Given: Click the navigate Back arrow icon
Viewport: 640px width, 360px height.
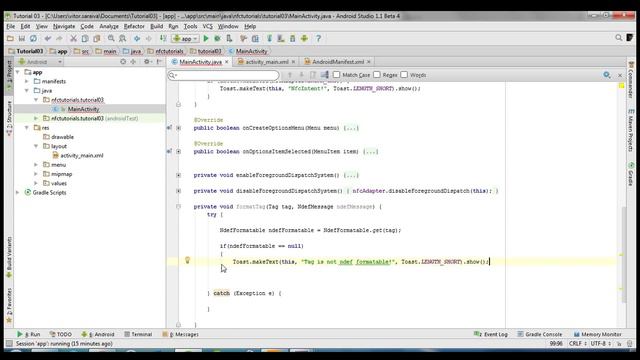Looking at the screenshot, I should (137, 38).
